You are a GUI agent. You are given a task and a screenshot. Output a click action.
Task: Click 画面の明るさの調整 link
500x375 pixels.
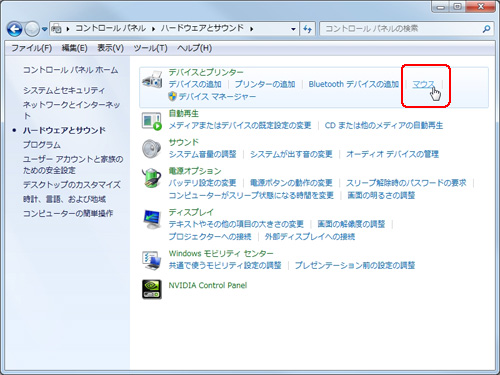381,195
